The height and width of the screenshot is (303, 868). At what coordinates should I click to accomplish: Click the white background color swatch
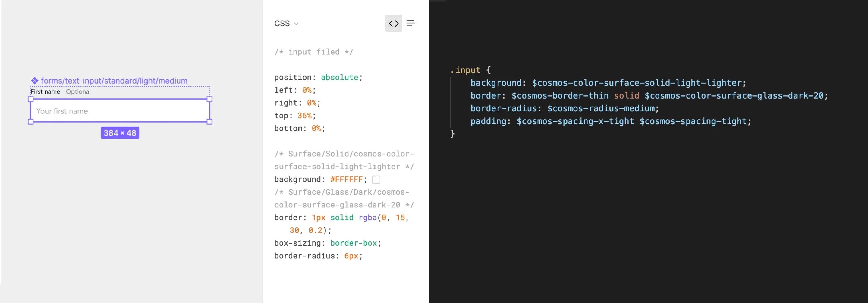tap(376, 180)
